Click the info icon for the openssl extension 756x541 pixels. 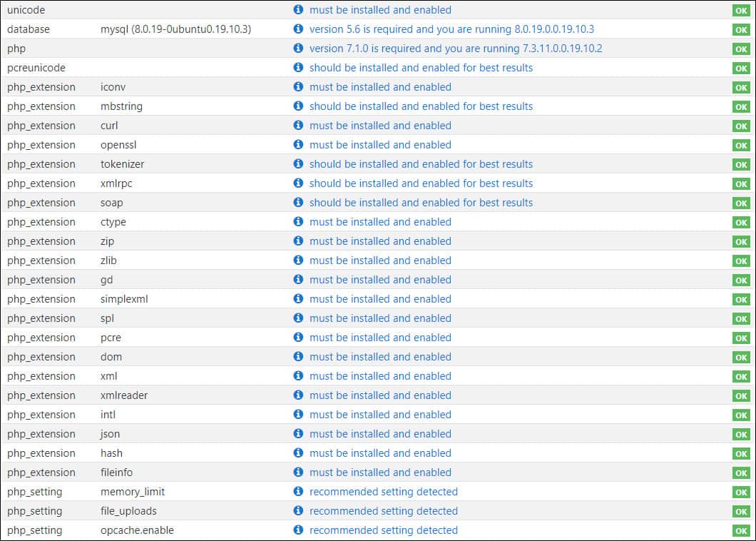coord(299,145)
